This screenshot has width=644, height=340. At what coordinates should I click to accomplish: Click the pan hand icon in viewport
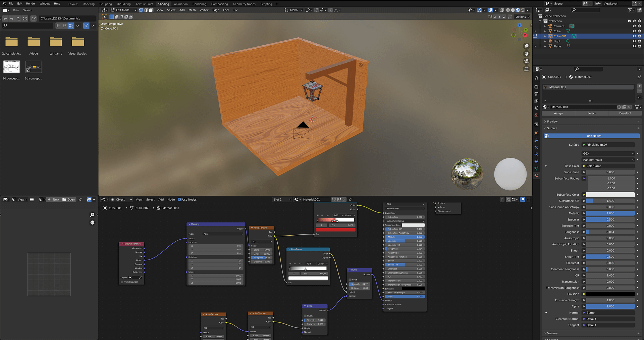pos(526,54)
